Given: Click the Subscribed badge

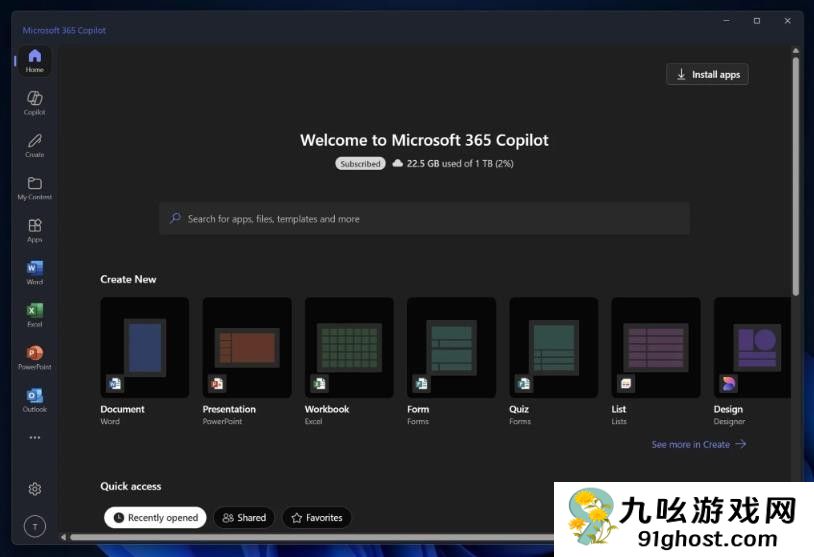Looking at the screenshot, I should [x=360, y=164].
